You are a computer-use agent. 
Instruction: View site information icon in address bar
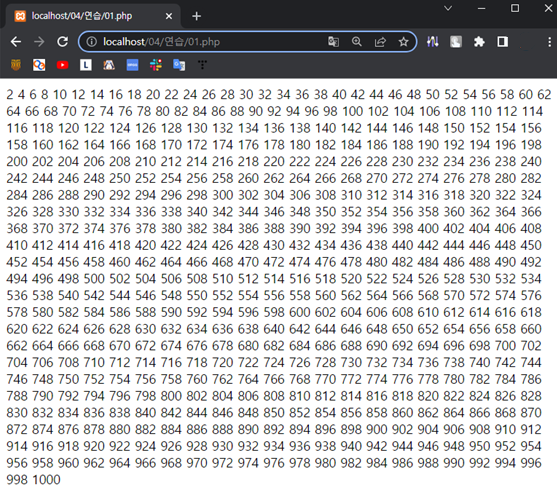click(92, 42)
